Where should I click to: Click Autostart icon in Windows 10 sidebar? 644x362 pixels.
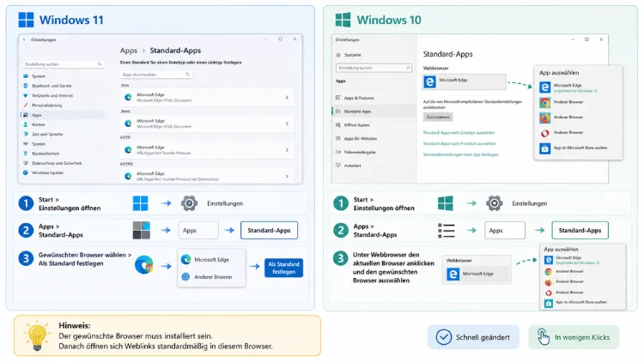[x=338, y=166]
